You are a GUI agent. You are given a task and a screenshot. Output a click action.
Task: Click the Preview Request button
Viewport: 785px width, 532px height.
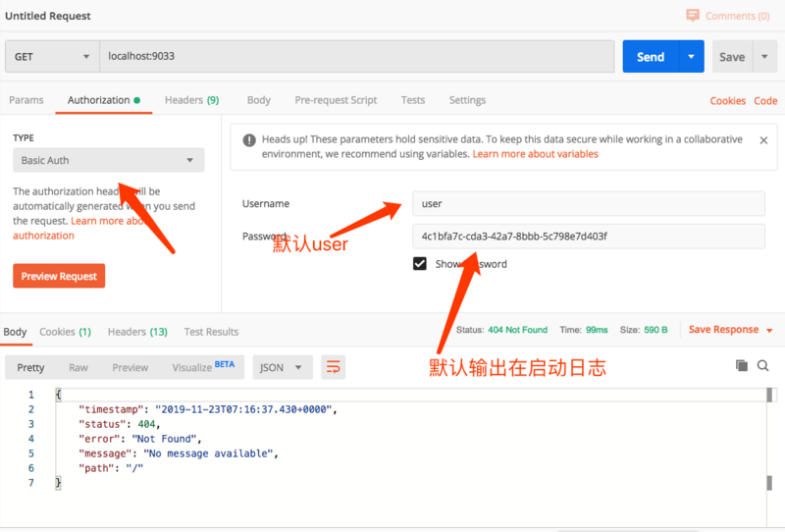59,276
